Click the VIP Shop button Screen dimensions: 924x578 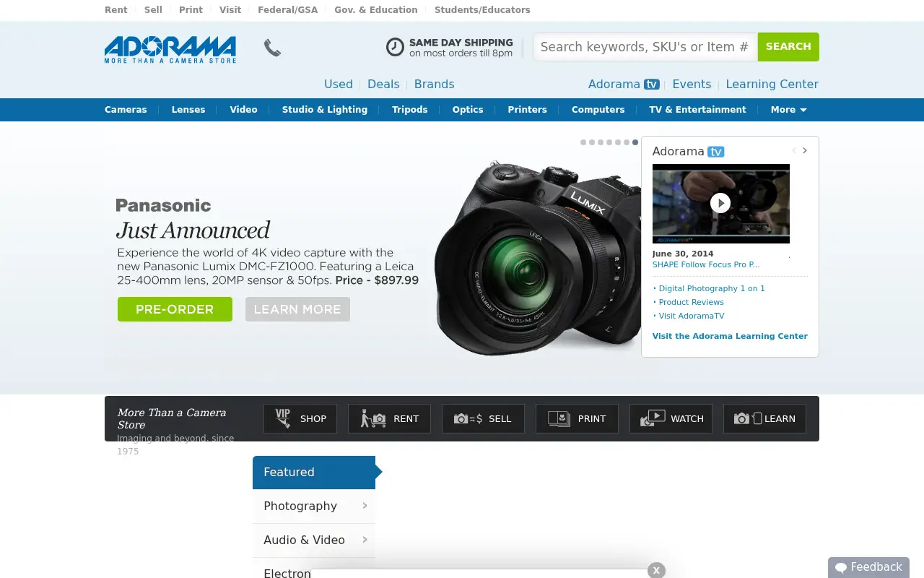[300, 418]
